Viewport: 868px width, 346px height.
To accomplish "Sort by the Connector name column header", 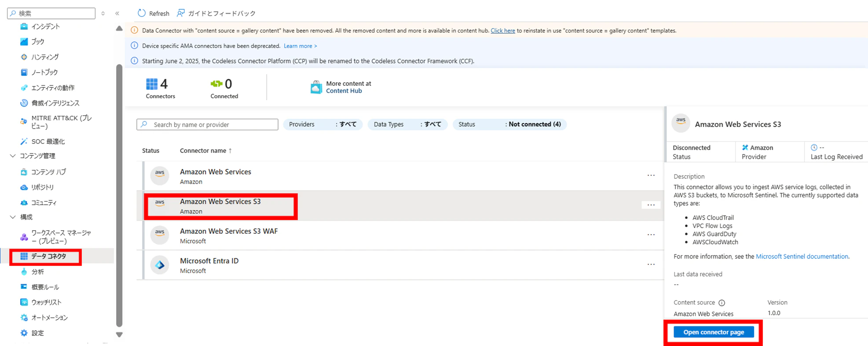I will (206, 151).
